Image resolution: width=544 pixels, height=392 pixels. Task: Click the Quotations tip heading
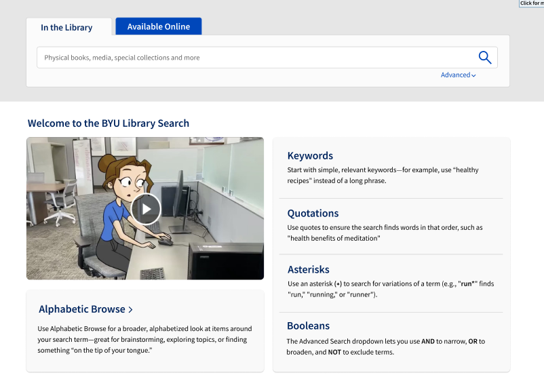tap(313, 213)
